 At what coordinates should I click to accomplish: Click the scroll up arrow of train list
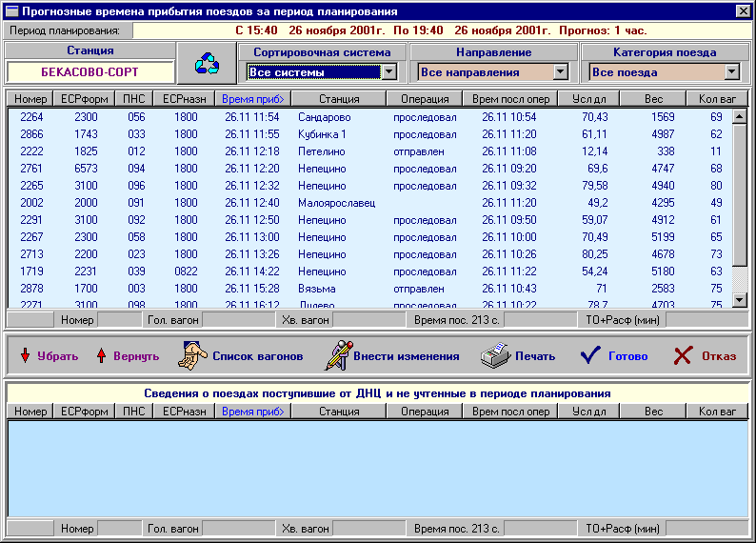pyautogui.click(x=740, y=116)
